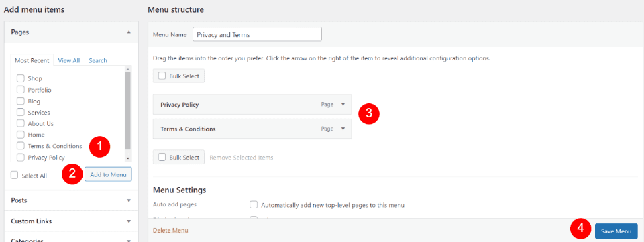The height and width of the screenshot is (242, 644).
Task: Click the Delete Menu link
Action: 170,230
